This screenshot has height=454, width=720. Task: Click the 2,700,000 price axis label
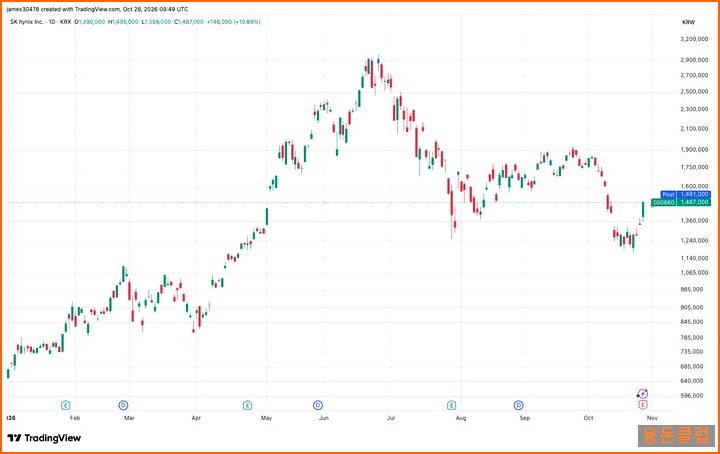pos(694,75)
